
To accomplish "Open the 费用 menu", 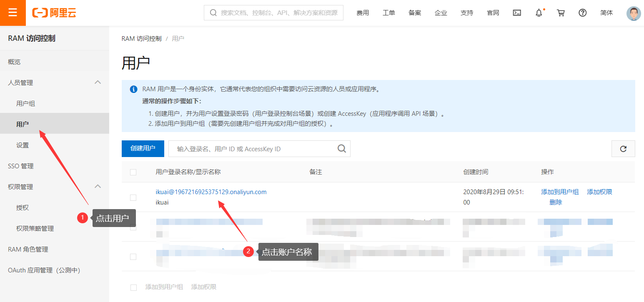I will pyautogui.click(x=363, y=13).
